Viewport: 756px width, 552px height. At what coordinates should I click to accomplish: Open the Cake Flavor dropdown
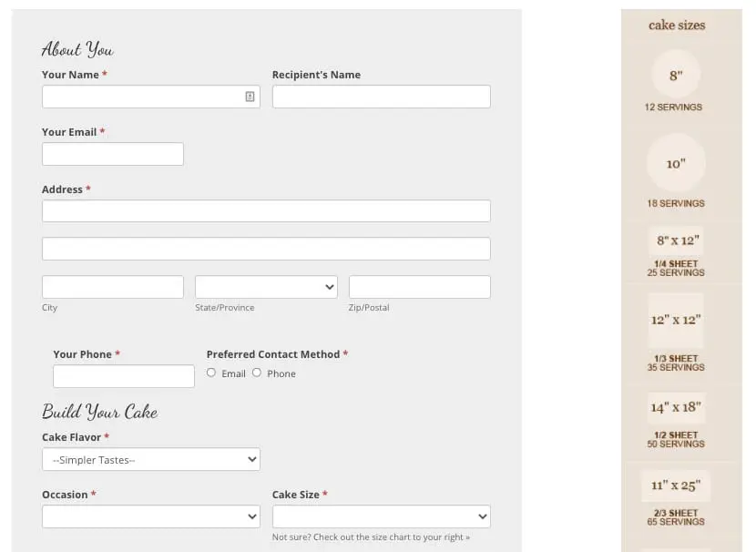(x=151, y=460)
